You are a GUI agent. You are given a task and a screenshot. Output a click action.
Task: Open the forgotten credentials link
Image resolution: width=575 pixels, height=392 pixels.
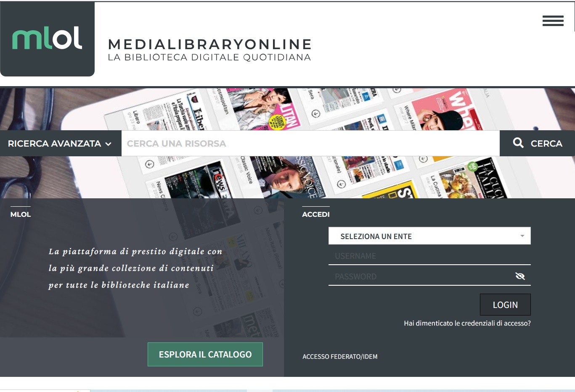(x=467, y=323)
